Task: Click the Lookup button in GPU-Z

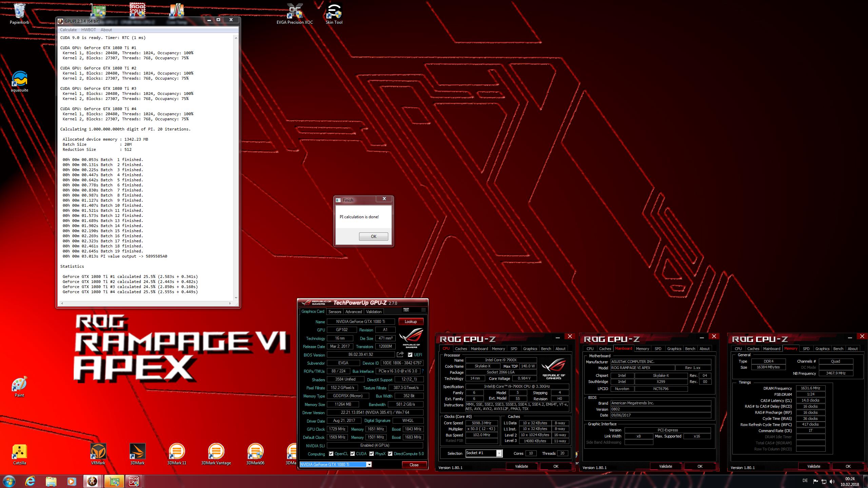Action: click(411, 322)
